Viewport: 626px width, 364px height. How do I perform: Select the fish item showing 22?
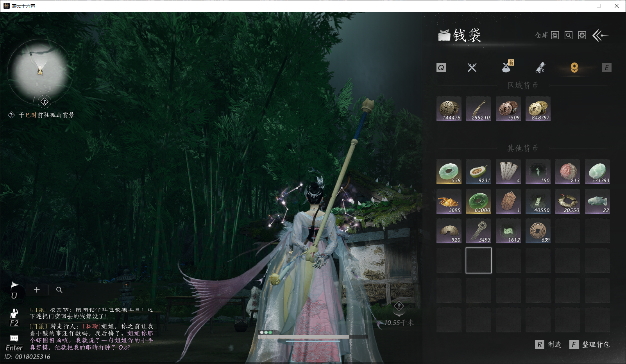coord(597,202)
